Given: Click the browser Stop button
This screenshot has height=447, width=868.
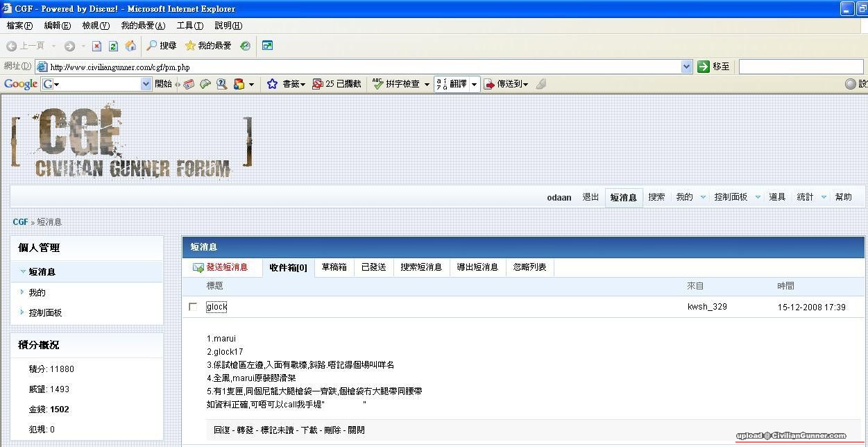Looking at the screenshot, I should 96,46.
